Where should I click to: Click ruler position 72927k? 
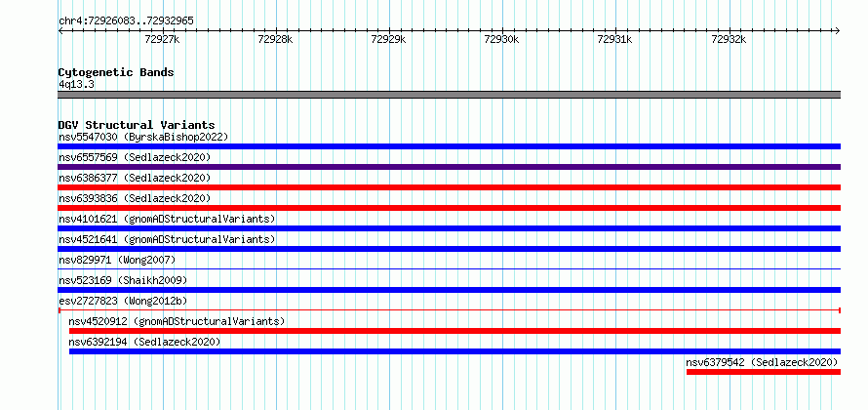pos(162,39)
